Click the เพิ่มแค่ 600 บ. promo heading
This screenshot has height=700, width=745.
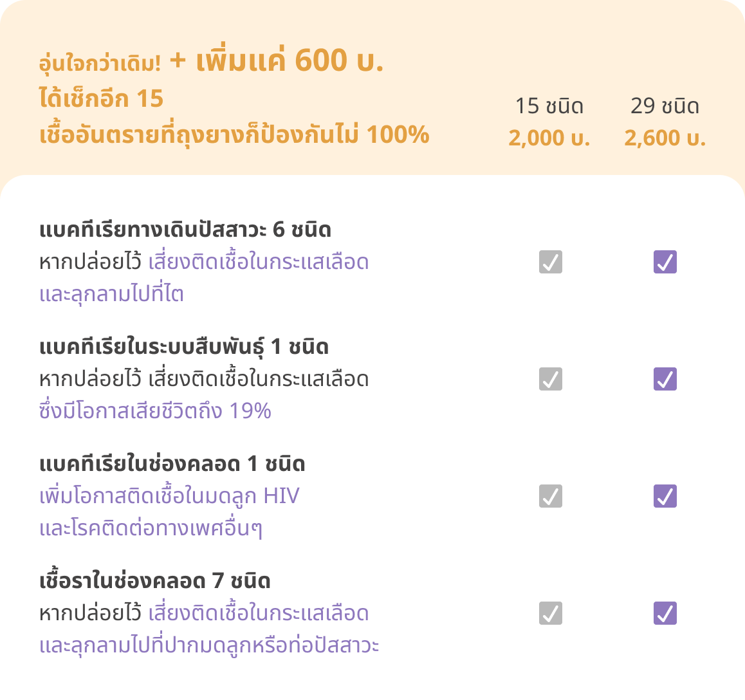tap(290, 61)
